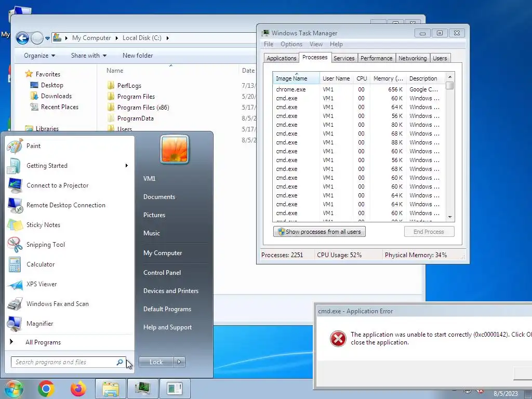Open Getting Started icon in Start menu
The image size is (532, 399).
click(x=14, y=166)
